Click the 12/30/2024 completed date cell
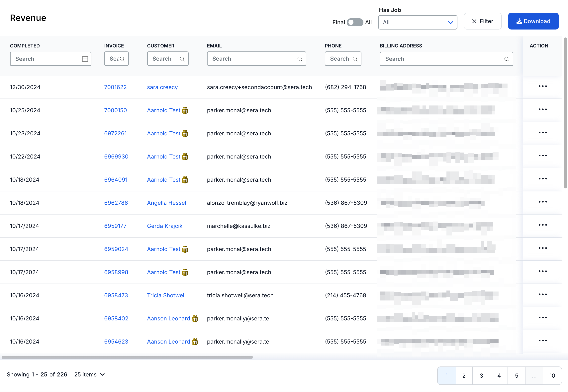The width and height of the screenshot is (568, 392). pyautogui.click(x=25, y=87)
